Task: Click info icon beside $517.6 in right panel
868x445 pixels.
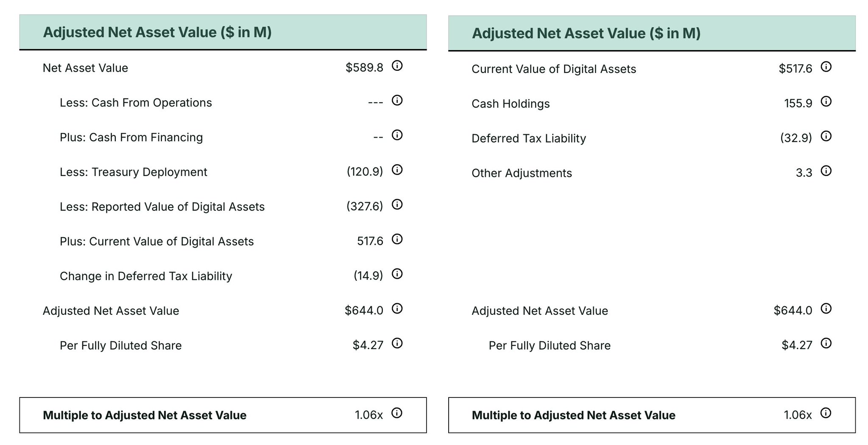Action: 826,67
